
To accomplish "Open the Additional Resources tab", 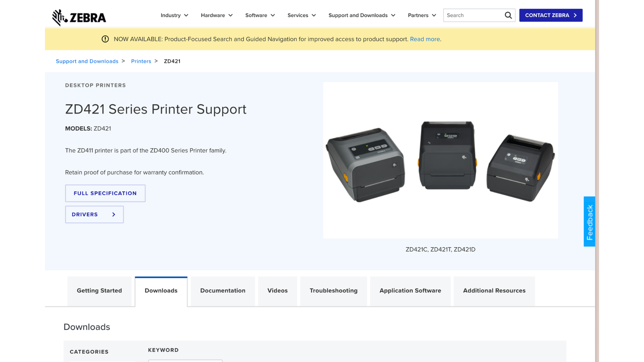I will pyautogui.click(x=494, y=291).
